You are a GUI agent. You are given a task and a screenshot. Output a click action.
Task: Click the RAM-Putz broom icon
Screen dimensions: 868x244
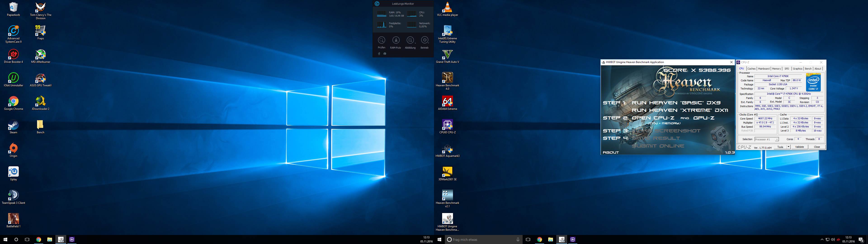(396, 40)
